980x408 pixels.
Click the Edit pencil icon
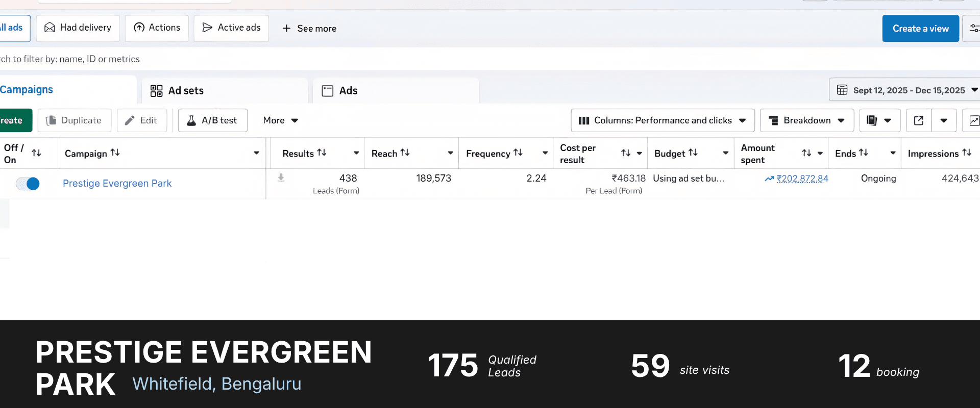[130, 120]
